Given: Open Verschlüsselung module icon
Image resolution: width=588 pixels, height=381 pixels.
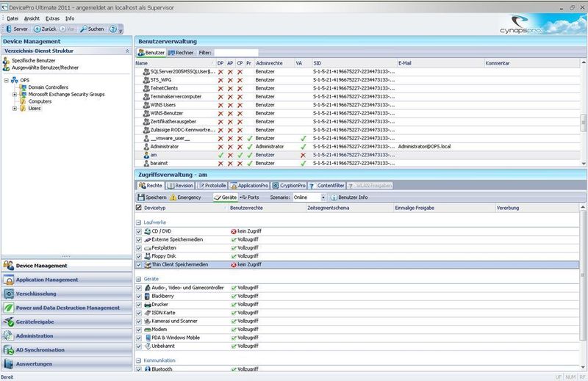Looking at the screenshot, I should 8,294.
